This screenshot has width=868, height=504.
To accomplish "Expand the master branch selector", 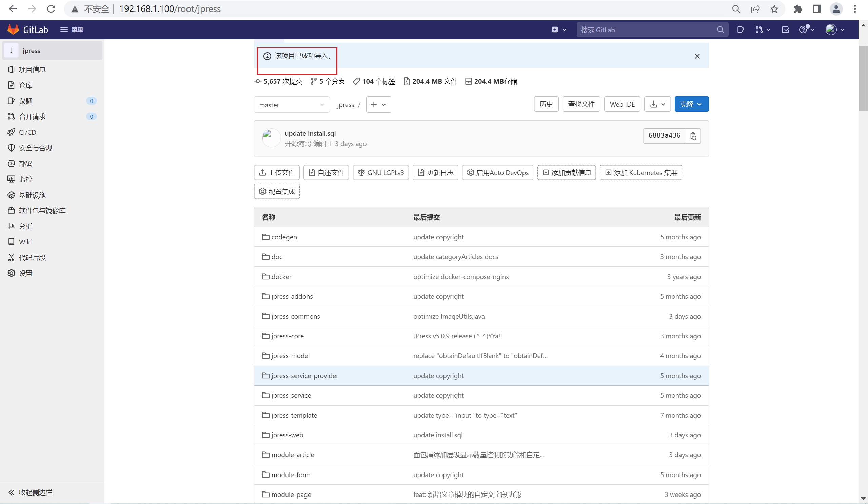I will pos(292,105).
